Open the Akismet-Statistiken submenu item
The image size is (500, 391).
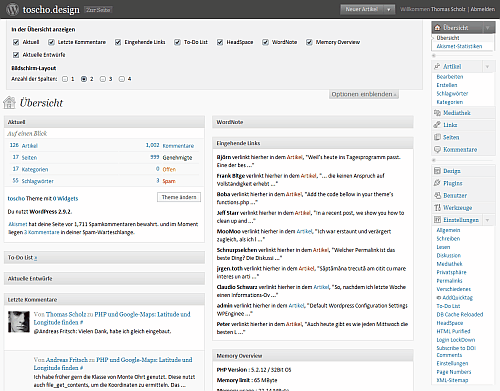[x=459, y=46]
